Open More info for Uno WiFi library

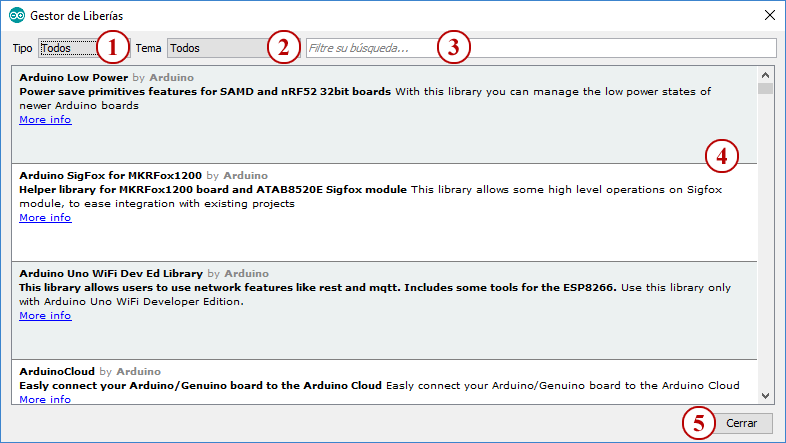click(x=45, y=316)
